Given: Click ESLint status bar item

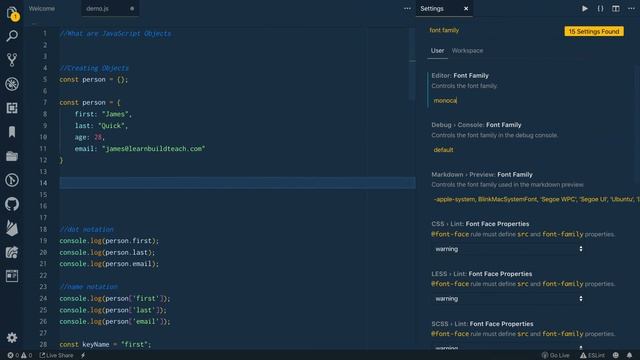Looking at the screenshot, I should (593, 356).
